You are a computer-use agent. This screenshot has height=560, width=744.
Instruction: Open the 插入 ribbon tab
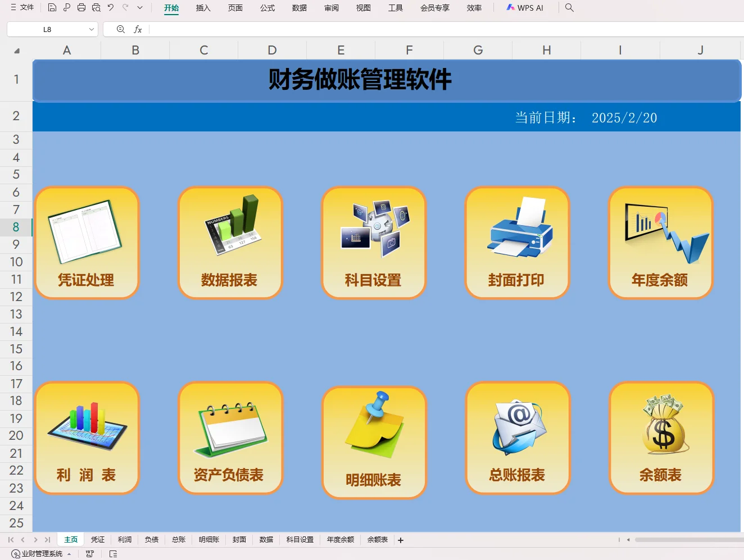coord(203,7)
